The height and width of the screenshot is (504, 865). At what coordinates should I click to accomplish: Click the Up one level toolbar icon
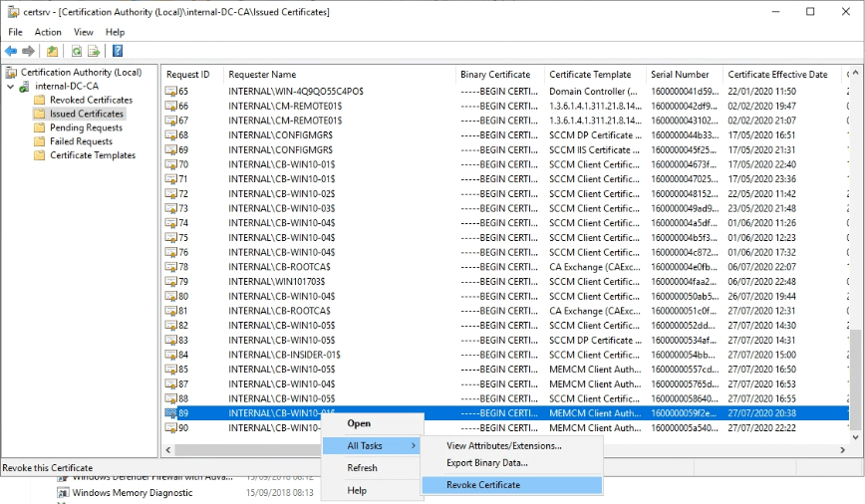pos(52,51)
